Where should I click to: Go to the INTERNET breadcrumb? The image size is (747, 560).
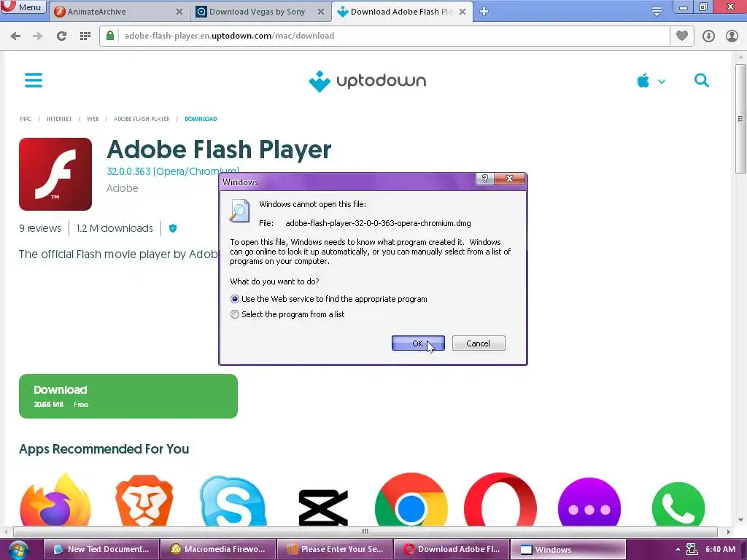point(59,119)
